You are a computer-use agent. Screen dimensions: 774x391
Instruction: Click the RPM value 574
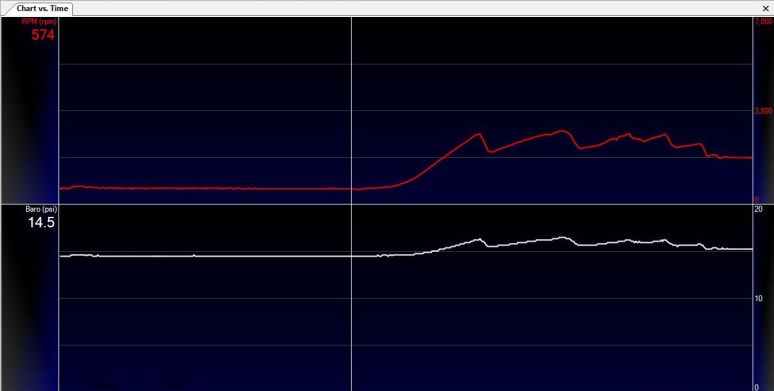(x=43, y=35)
